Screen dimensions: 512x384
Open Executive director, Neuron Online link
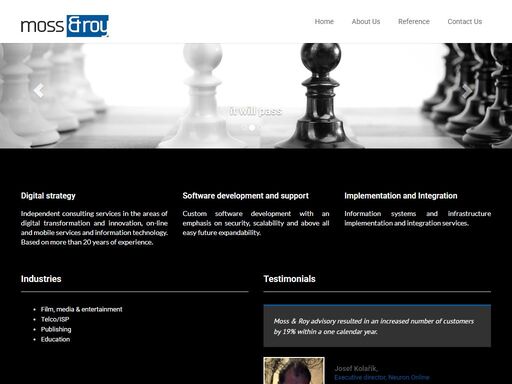382,377
